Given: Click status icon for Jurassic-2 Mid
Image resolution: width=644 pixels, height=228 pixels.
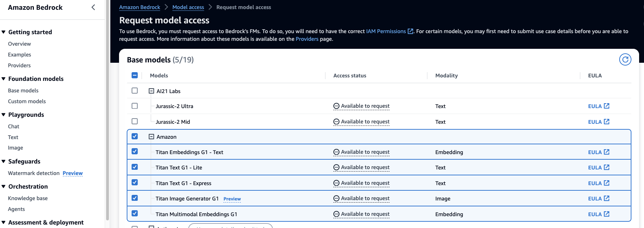Looking at the screenshot, I should (x=336, y=122).
